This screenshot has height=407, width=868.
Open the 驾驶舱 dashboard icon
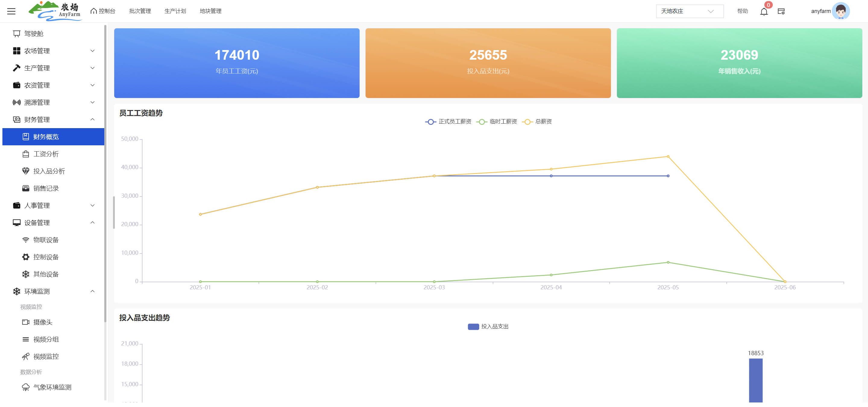tap(17, 34)
